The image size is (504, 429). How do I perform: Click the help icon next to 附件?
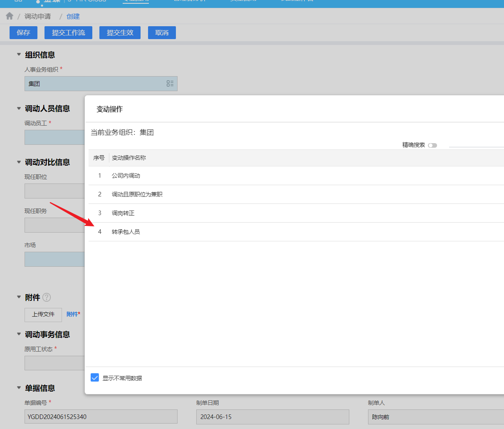47,298
